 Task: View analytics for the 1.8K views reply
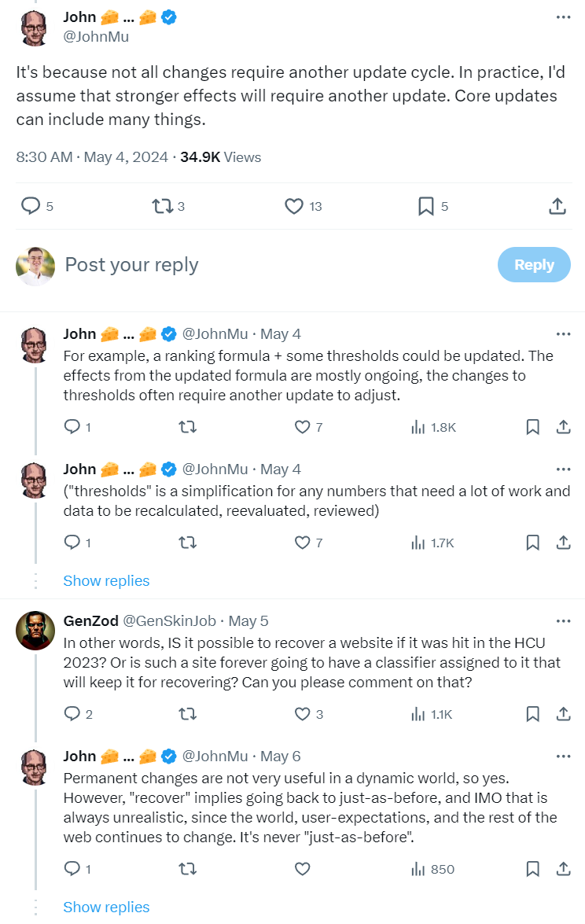433,427
